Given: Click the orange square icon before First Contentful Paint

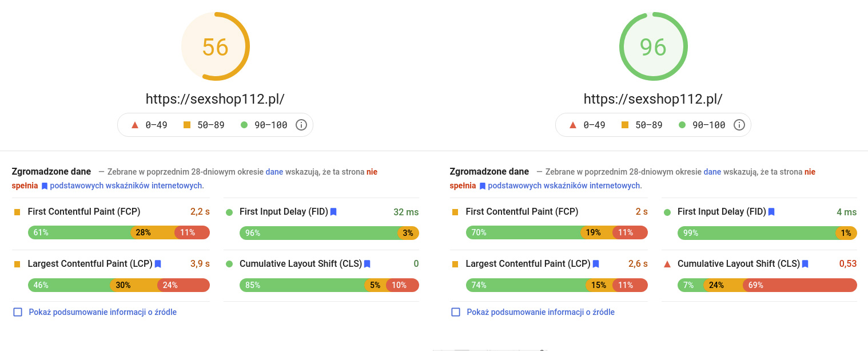Looking at the screenshot, I should [17, 211].
